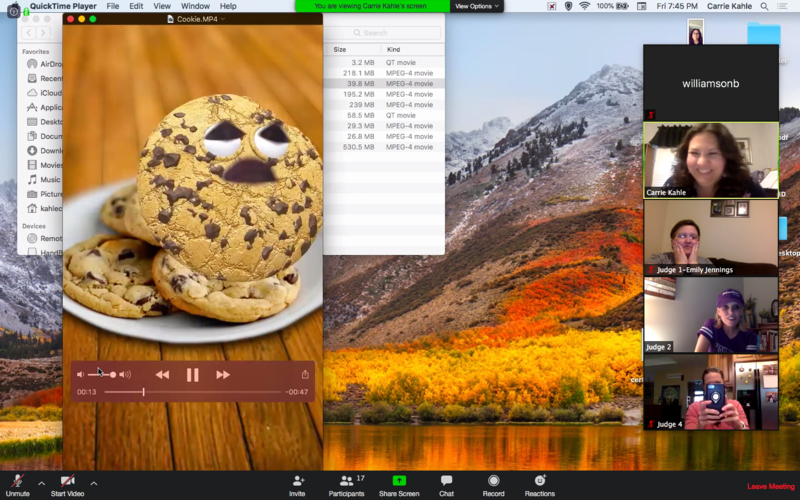The width and height of the screenshot is (800, 500).
Task: Rewind the QuickTime video
Action: pos(162,375)
